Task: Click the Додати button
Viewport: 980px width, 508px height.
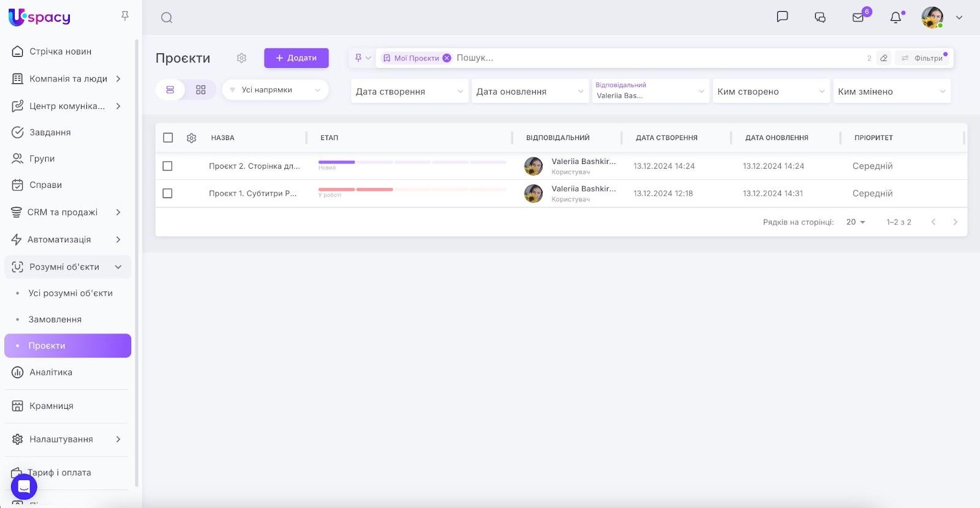Action: click(x=296, y=58)
